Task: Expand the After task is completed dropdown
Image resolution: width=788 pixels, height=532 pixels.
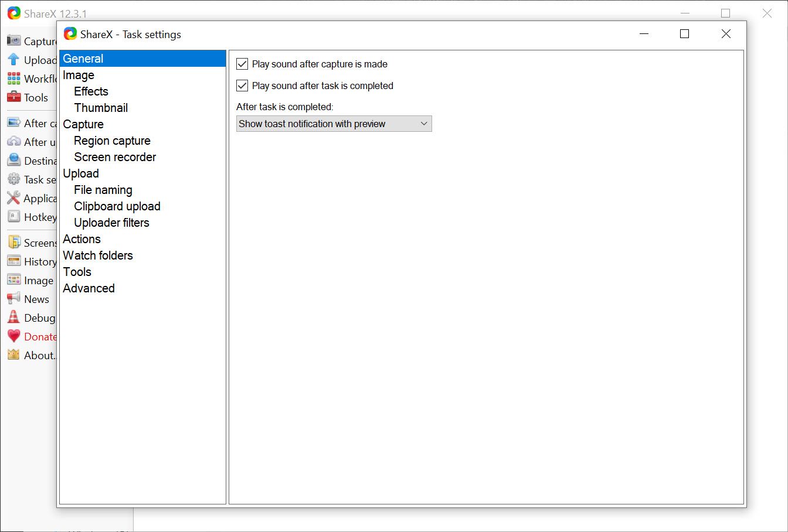Action: pos(334,124)
